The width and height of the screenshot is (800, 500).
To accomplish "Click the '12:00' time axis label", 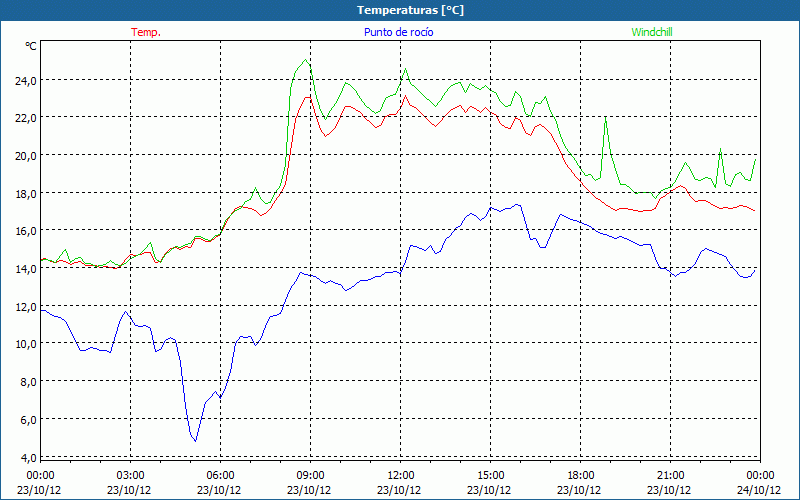I will coord(401,476).
